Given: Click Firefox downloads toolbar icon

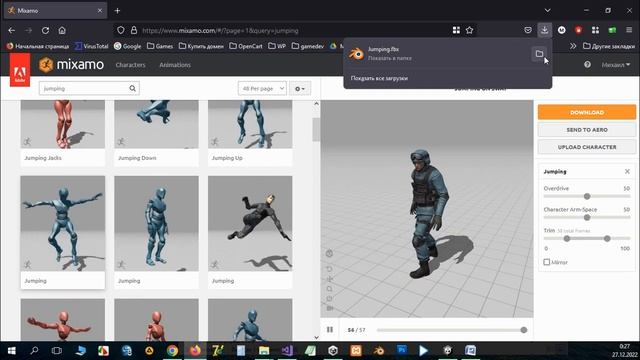Looking at the screenshot, I should point(544,30).
